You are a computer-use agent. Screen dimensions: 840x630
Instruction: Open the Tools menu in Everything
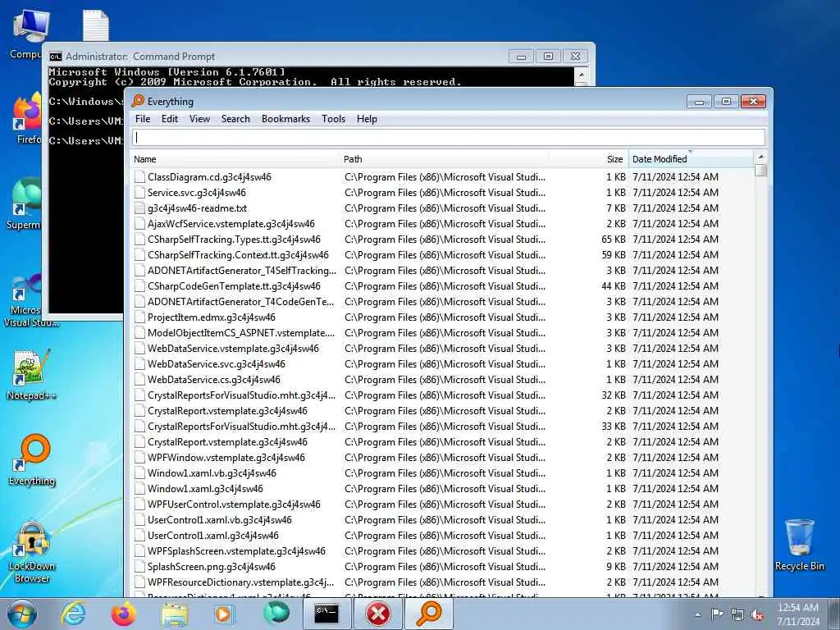(333, 119)
